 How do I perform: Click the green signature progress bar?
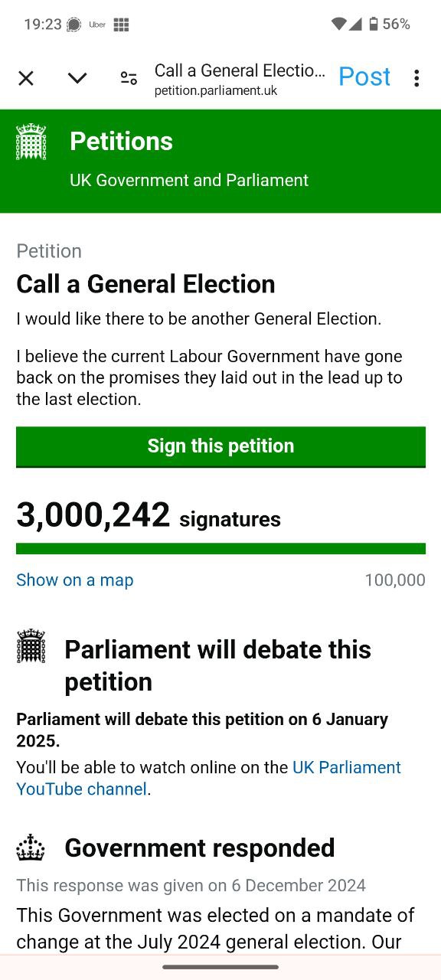220,548
